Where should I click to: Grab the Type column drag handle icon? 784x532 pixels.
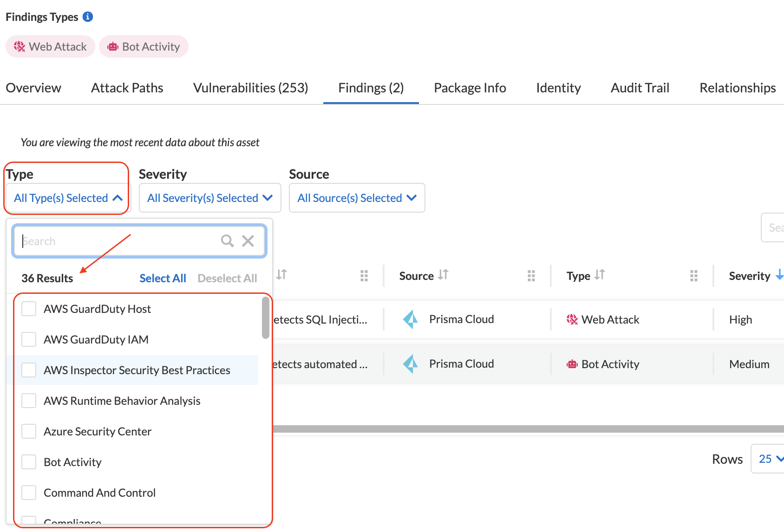[x=694, y=276]
